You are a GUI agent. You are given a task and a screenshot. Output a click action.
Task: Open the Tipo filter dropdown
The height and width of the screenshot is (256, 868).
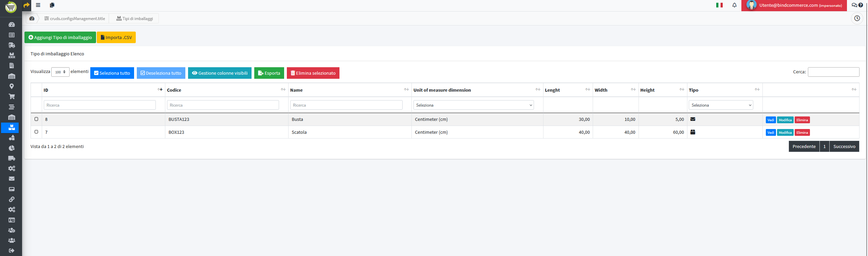tap(721, 105)
